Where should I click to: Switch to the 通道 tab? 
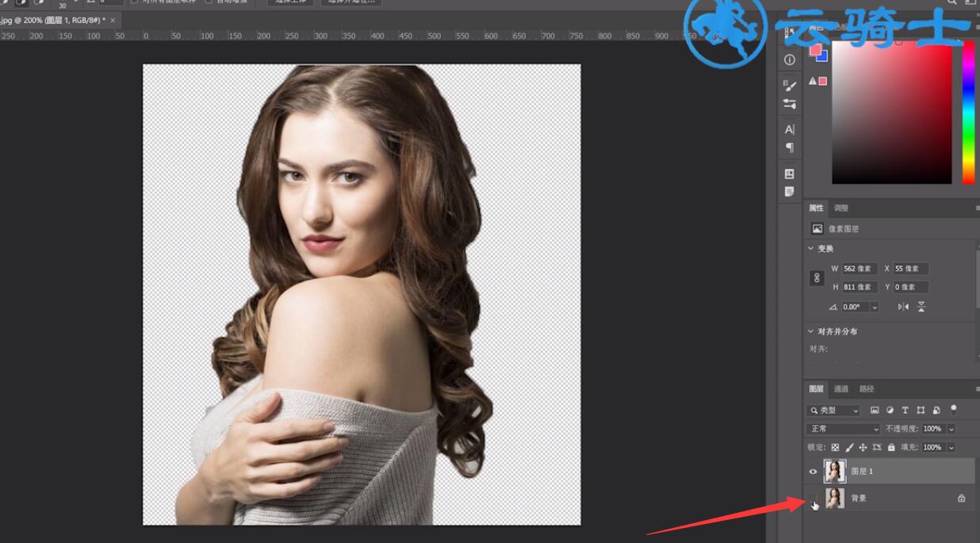click(841, 389)
